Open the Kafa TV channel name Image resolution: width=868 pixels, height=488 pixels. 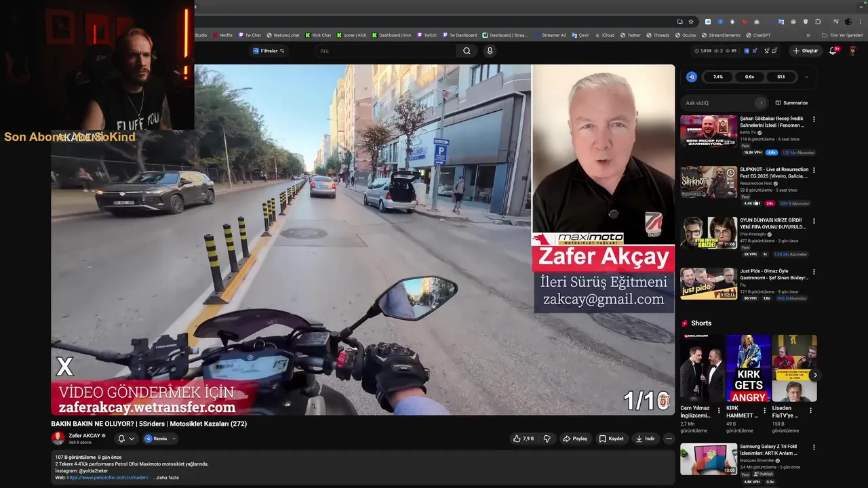pos(747,132)
